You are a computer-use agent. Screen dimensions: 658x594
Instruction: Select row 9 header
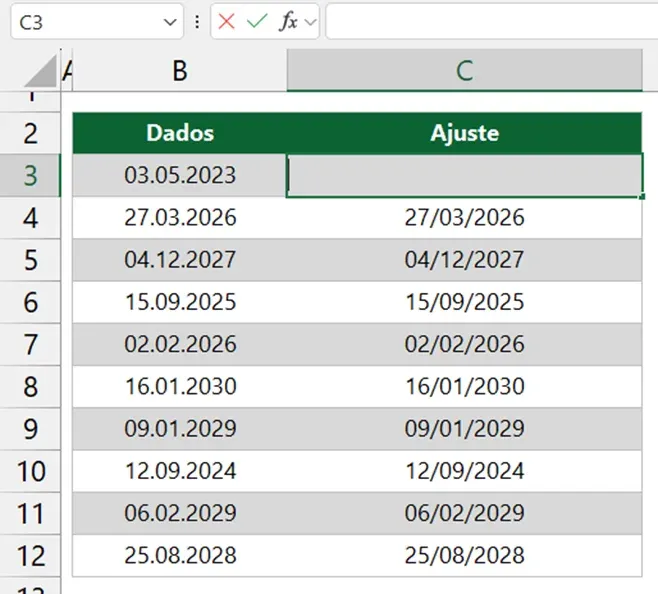pyautogui.click(x=30, y=429)
